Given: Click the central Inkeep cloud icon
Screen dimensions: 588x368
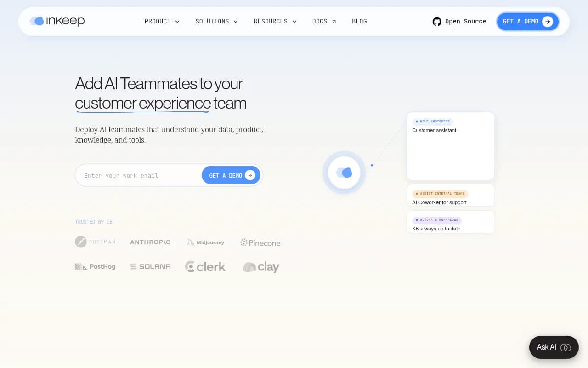Looking at the screenshot, I should (344, 172).
